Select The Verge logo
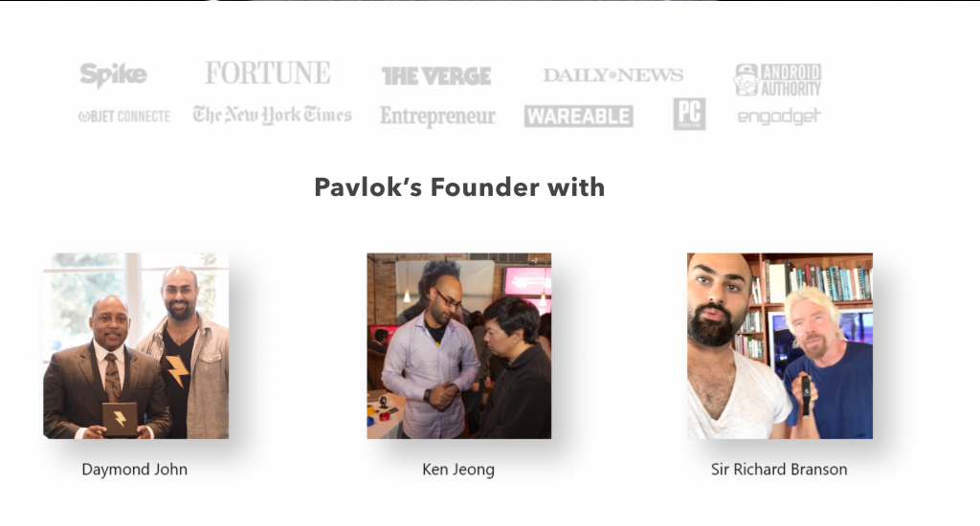This screenshot has width=980, height=526. 436,77
